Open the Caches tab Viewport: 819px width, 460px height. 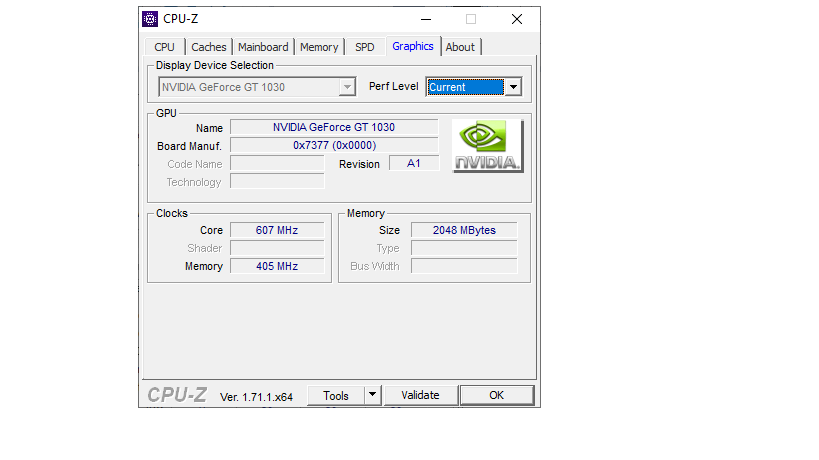tap(208, 47)
